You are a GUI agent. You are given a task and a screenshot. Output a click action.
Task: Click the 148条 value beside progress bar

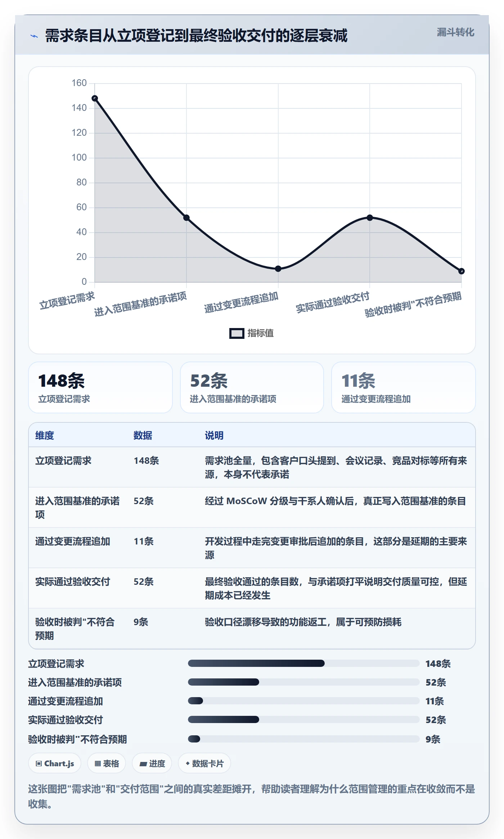438,664
